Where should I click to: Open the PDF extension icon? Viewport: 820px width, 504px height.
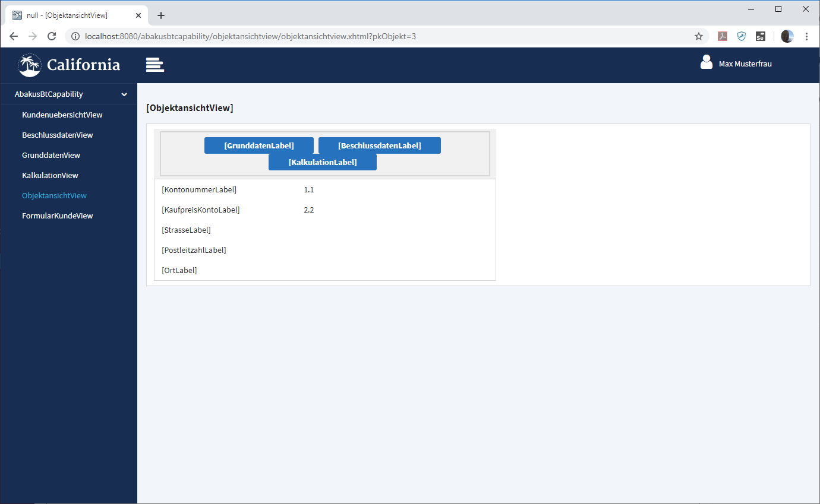point(723,36)
